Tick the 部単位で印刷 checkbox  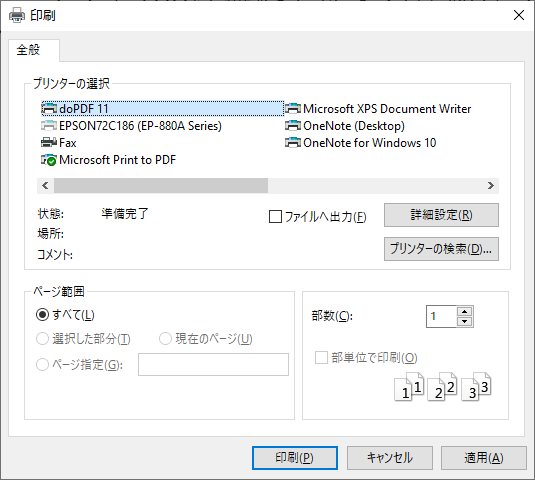(321, 358)
